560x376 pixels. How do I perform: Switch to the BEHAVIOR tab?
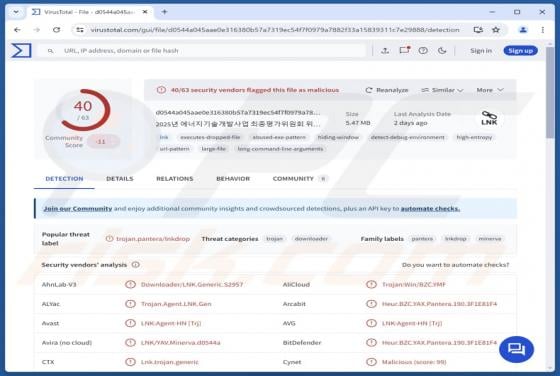pos(233,179)
